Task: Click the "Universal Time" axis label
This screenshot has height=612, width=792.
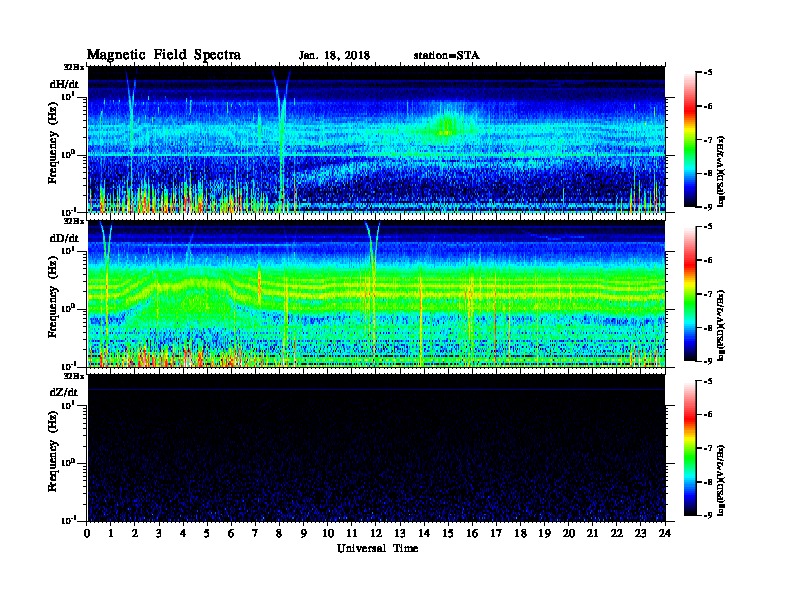Action: click(x=377, y=548)
